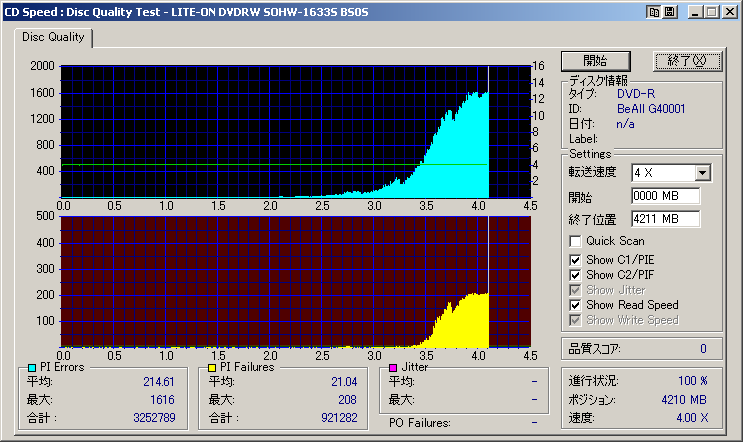This screenshot has width=743, height=442.
Task: Click the 終了(X) exit button
Action: [x=687, y=61]
